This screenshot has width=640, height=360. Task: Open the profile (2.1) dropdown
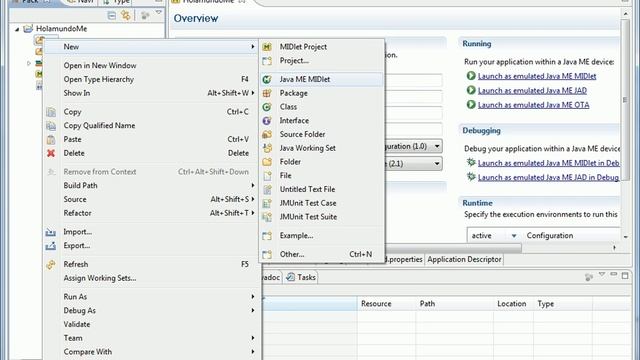(x=437, y=164)
